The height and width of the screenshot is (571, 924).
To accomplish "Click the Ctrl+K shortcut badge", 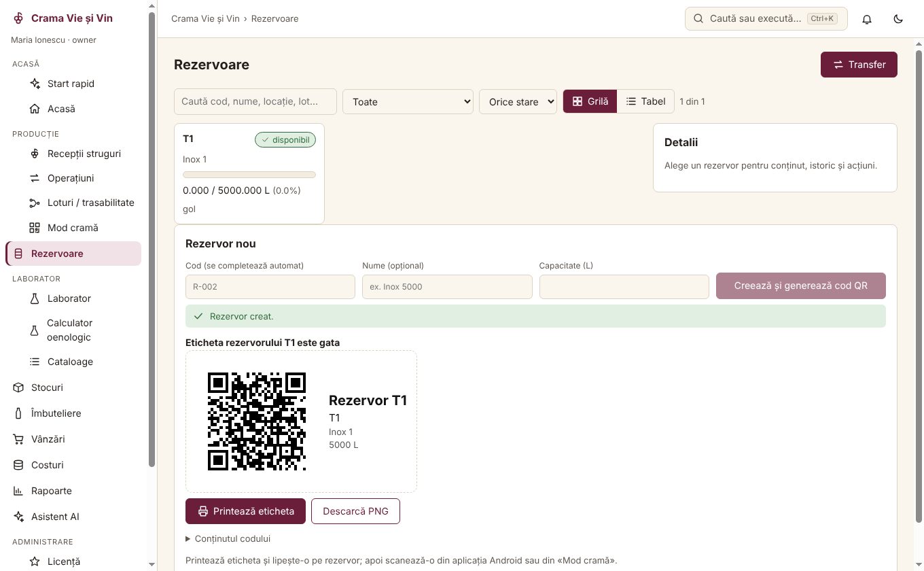I will pos(823,18).
